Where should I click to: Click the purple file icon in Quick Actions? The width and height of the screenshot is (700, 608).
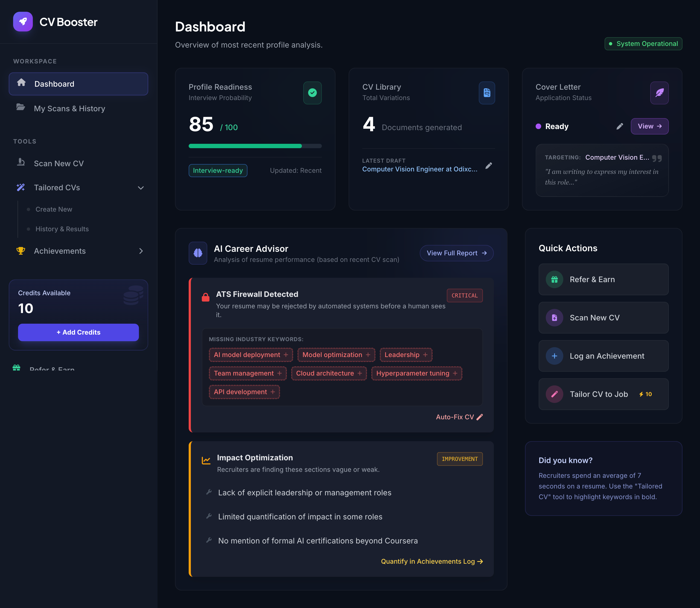click(x=555, y=318)
